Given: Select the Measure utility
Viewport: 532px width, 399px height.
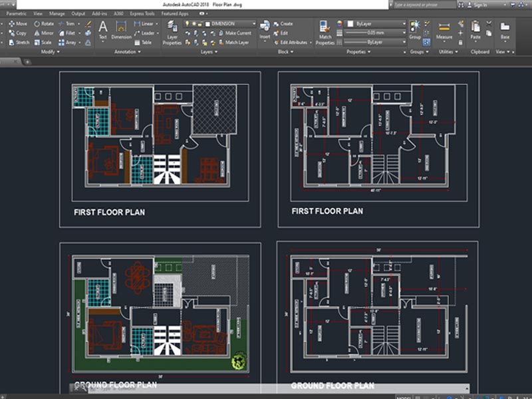Looking at the screenshot, I should pyautogui.click(x=444, y=30).
